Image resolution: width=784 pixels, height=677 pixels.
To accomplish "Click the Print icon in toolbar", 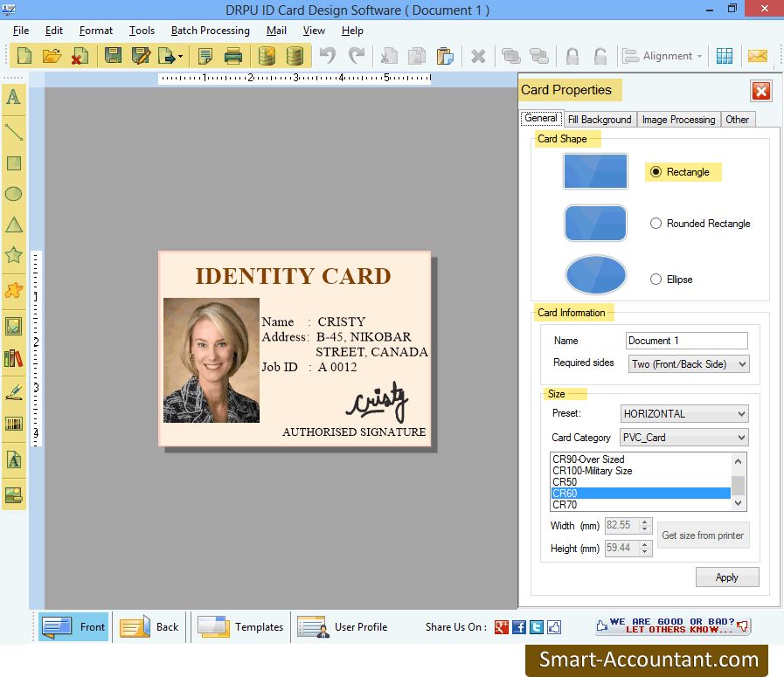I will pos(233,56).
